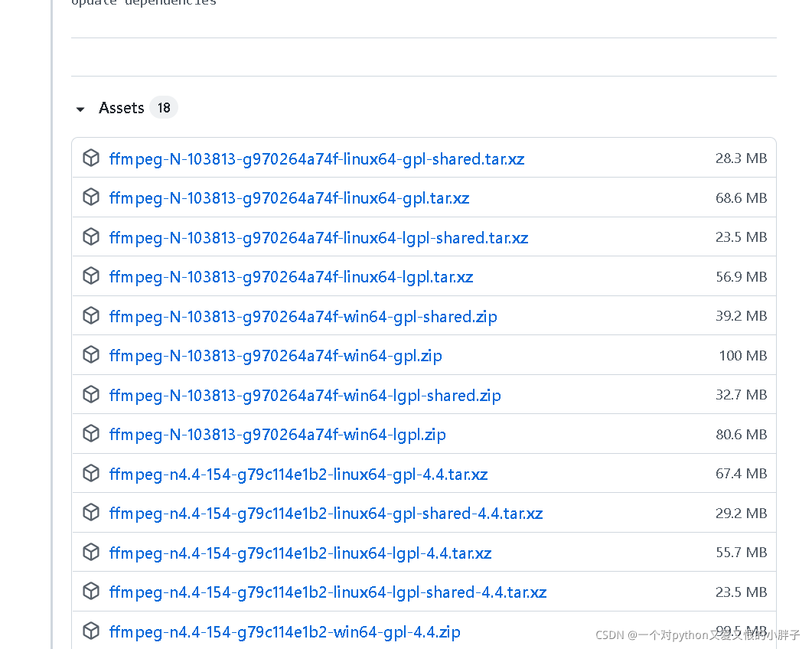The image size is (812, 649).
Task: Download ffmpeg-N-103813-g970264a74f-win64-gpl.zip
Action: 276,355
